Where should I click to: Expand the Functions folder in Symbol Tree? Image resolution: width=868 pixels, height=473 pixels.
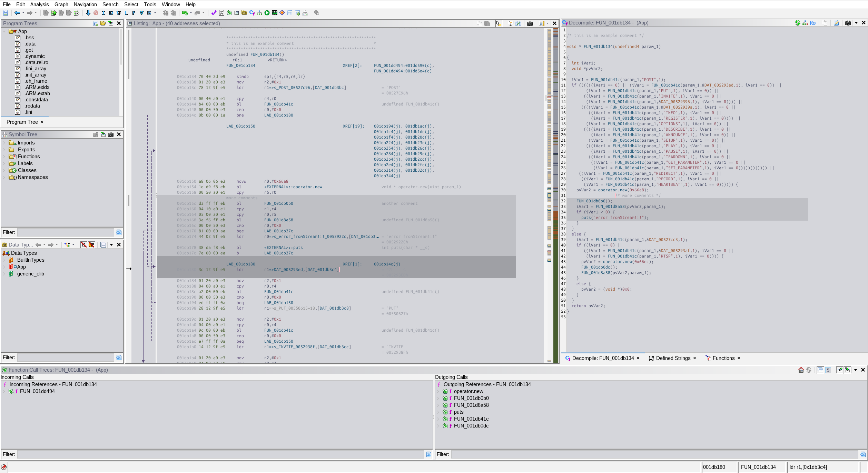pos(4,157)
